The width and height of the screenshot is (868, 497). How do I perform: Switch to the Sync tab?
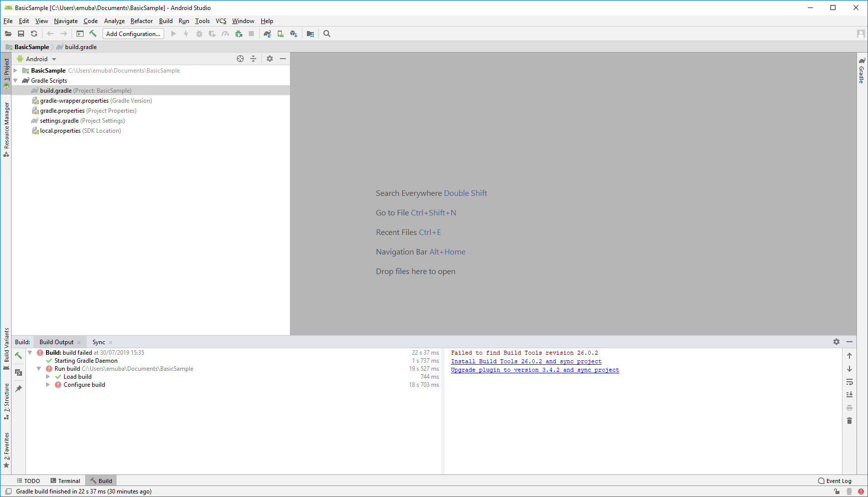[99, 342]
